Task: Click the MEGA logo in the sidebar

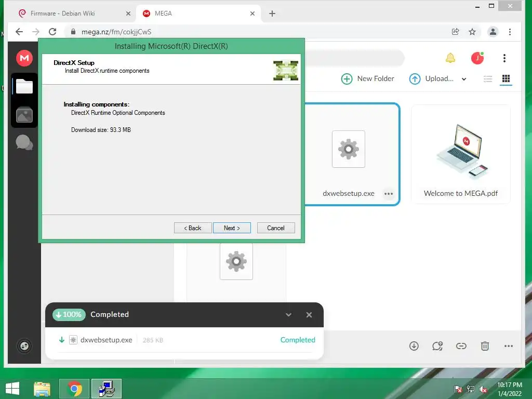Action: point(24,58)
